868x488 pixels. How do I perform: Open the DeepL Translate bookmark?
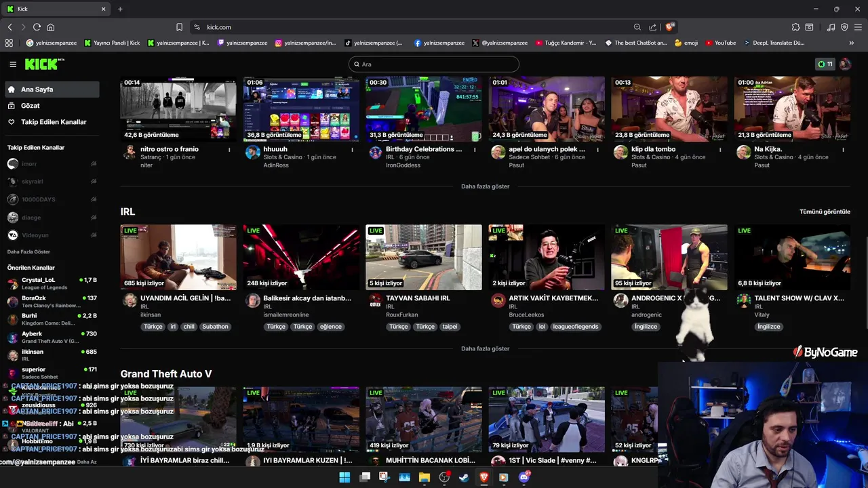point(774,43)
